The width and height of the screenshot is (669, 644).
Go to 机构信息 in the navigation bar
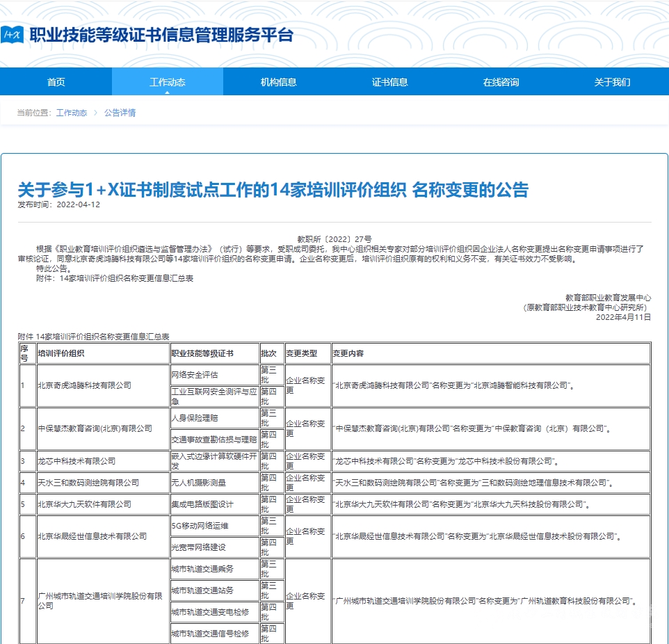(x=279, y=82)
